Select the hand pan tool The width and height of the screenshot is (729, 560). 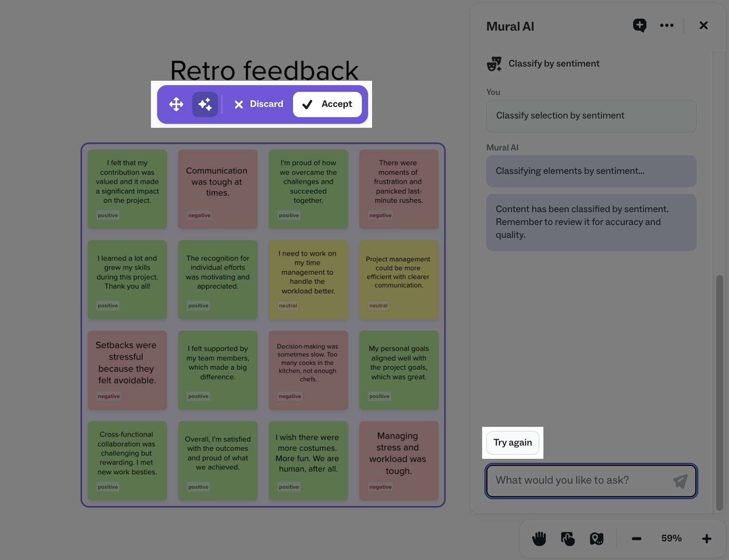point(539,539)
